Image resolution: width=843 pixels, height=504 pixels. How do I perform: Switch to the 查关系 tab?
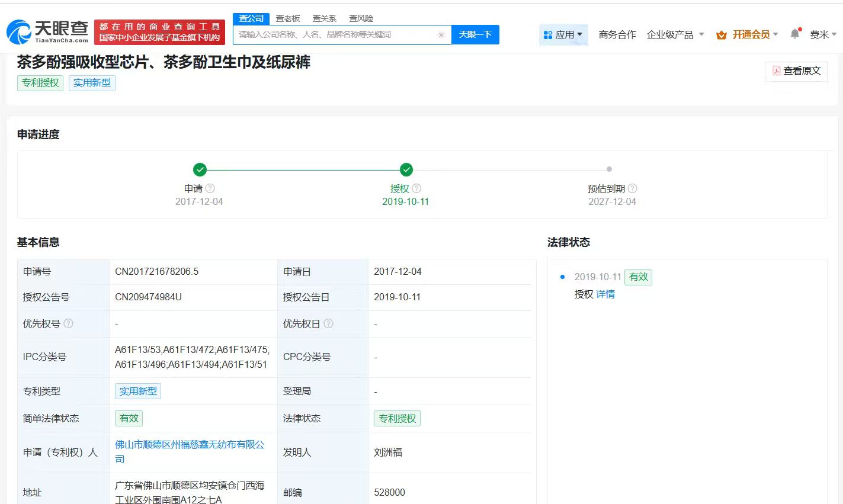pyautogui.click(x=324, y=18)
